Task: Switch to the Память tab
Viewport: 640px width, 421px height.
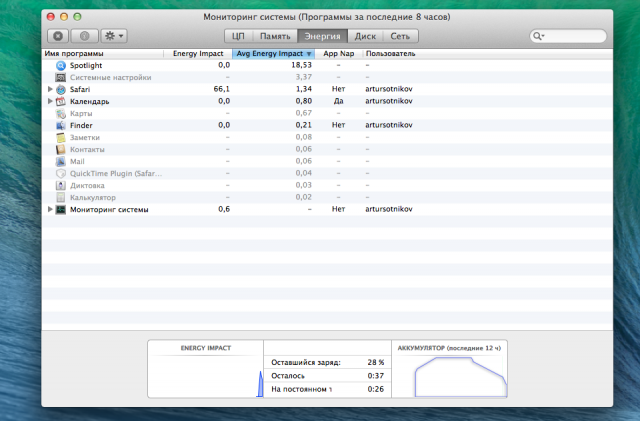Action: click(x=275, y=36)
